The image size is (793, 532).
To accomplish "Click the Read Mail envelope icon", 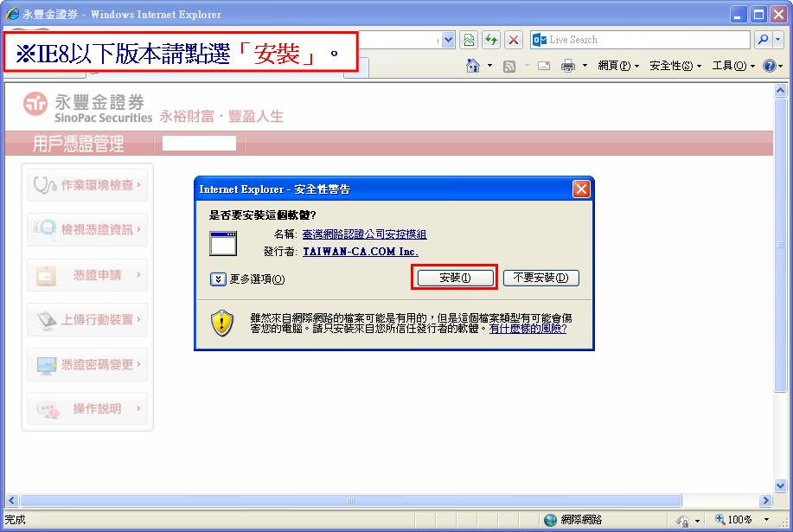I will (x=544, y=66).
